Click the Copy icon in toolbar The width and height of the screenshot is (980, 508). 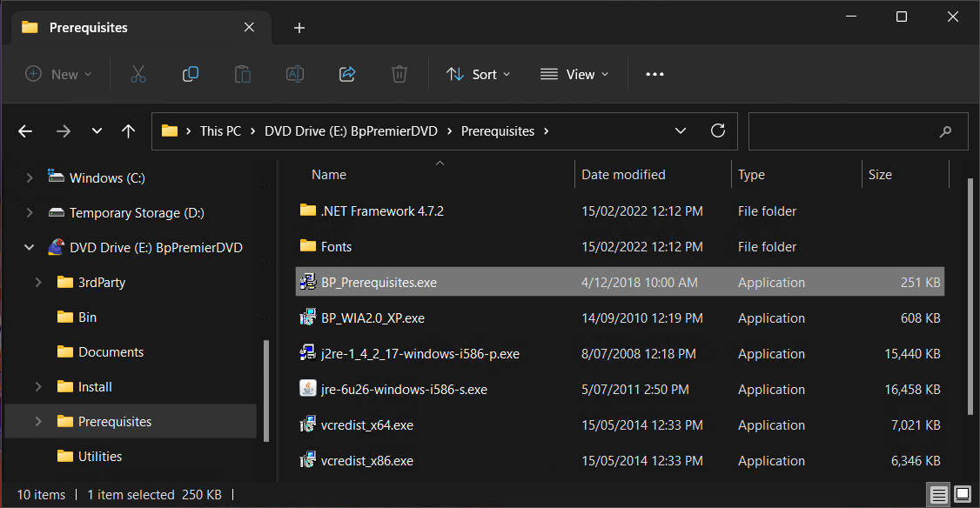pos(191,74)
